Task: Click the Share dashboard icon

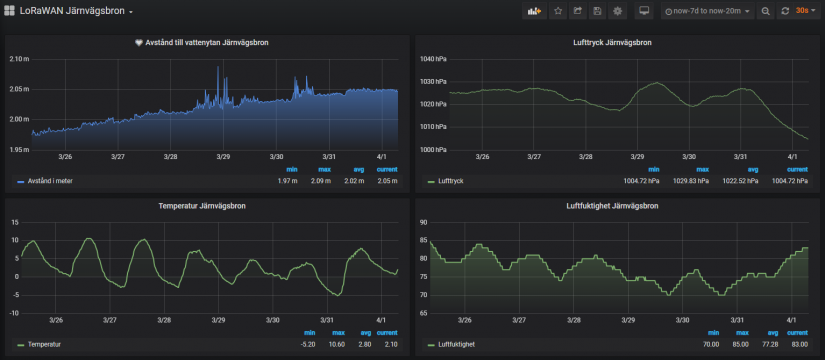Action: tap(577, 11)
